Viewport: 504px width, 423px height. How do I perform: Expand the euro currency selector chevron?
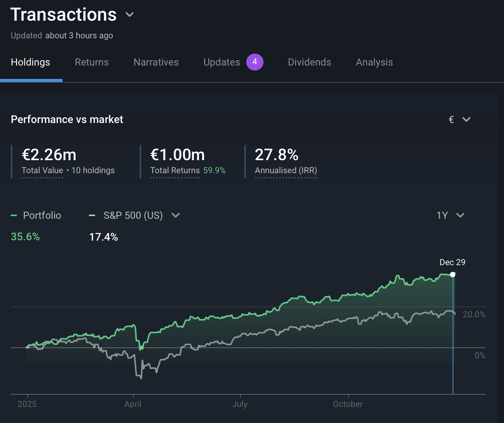pyautogui.click(x=466, y=120)
